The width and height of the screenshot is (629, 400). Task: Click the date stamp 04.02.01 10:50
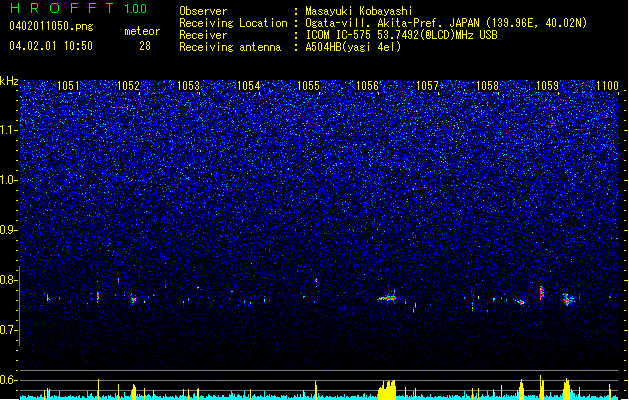point(51,46)
